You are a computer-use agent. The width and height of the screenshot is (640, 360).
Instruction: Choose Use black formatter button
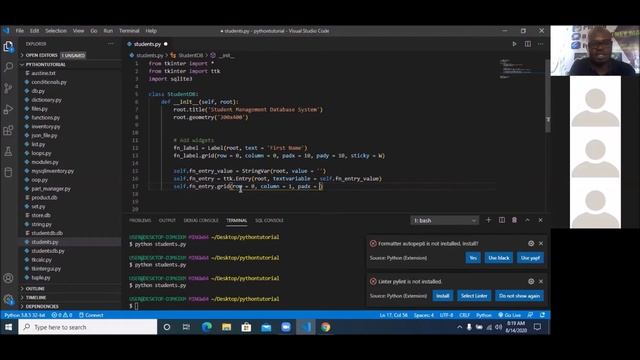click(499, 258)
